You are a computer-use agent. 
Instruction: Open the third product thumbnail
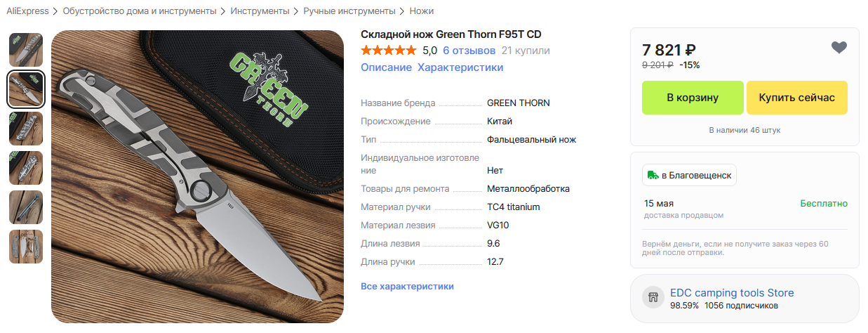pos(26,129)
